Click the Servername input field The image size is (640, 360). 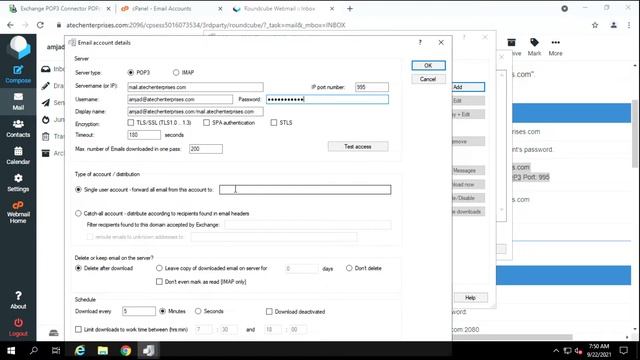[x=195, y=87]
